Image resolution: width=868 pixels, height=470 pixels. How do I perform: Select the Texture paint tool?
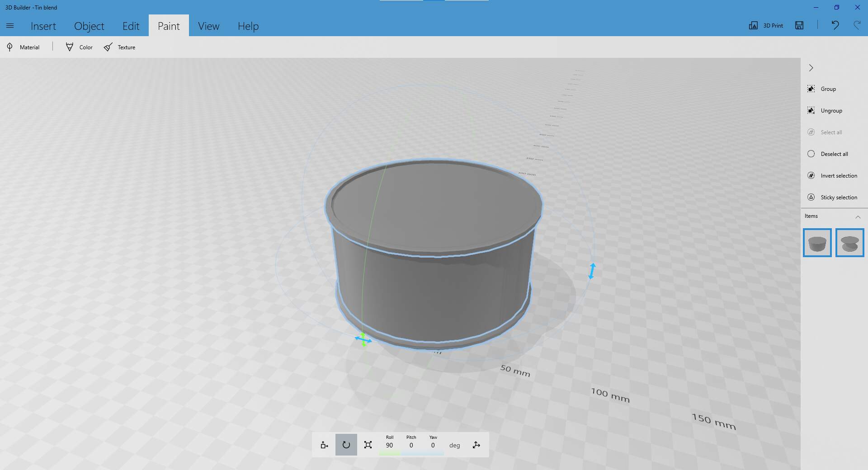click(120, 47)
